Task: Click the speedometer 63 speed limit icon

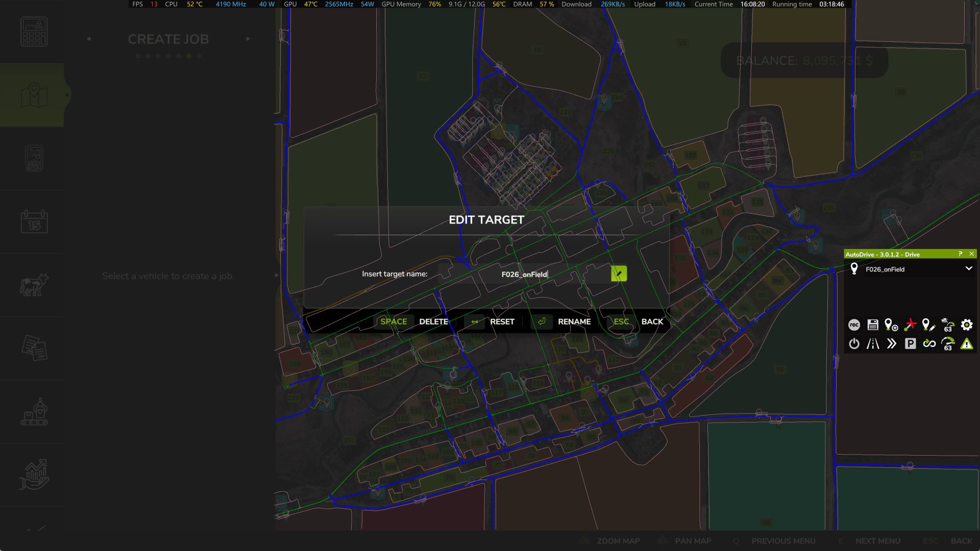Action: (x=948, y=344)
